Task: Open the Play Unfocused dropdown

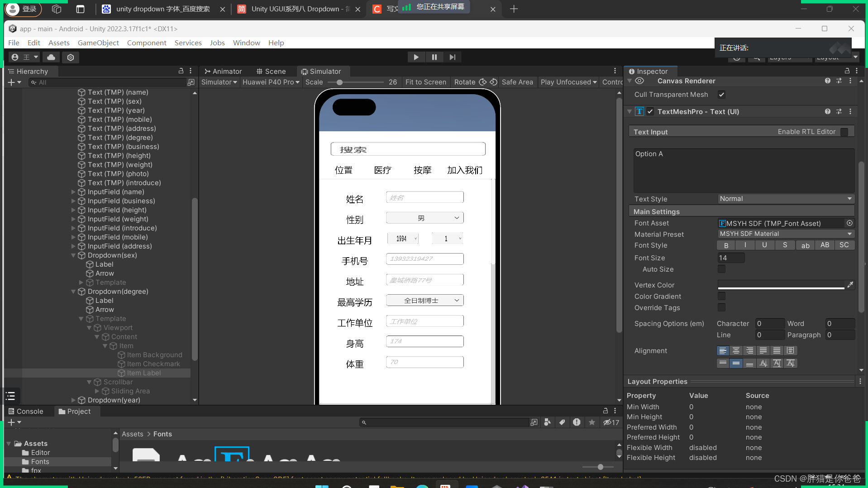Action: pos(568,82)
